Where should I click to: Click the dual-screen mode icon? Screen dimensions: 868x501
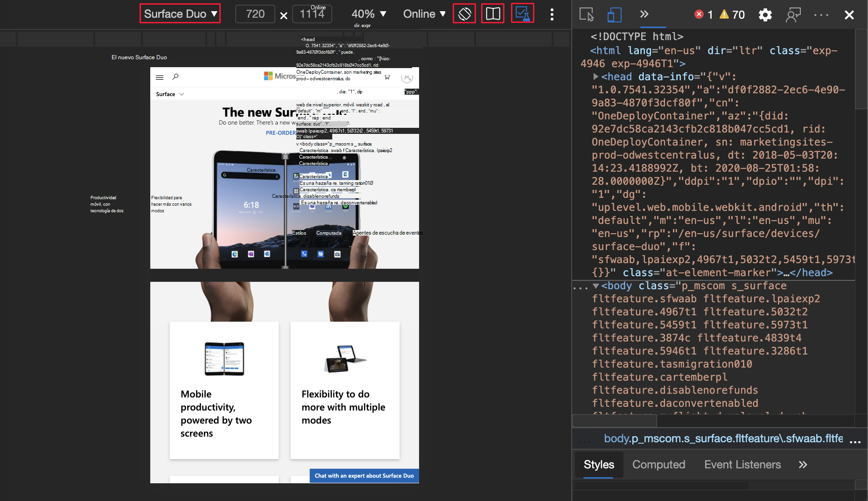[493, 13]
